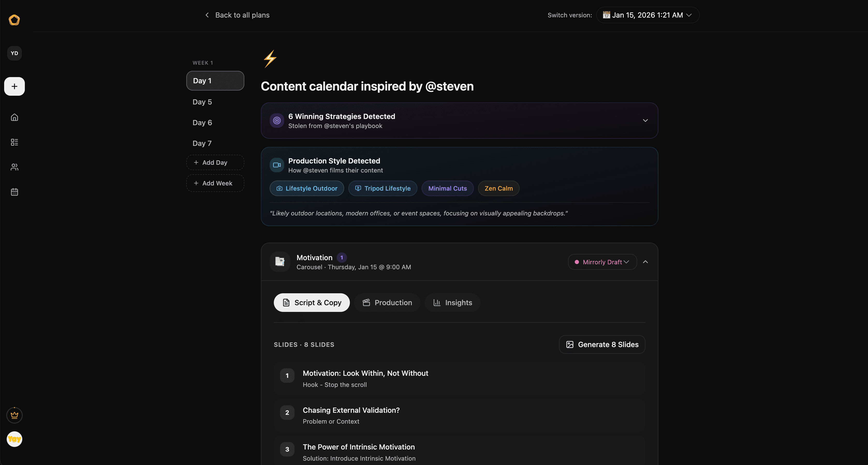Select Day 5 in week list
This screenshot has height=465, width=868.
click(x=202, y=102)
